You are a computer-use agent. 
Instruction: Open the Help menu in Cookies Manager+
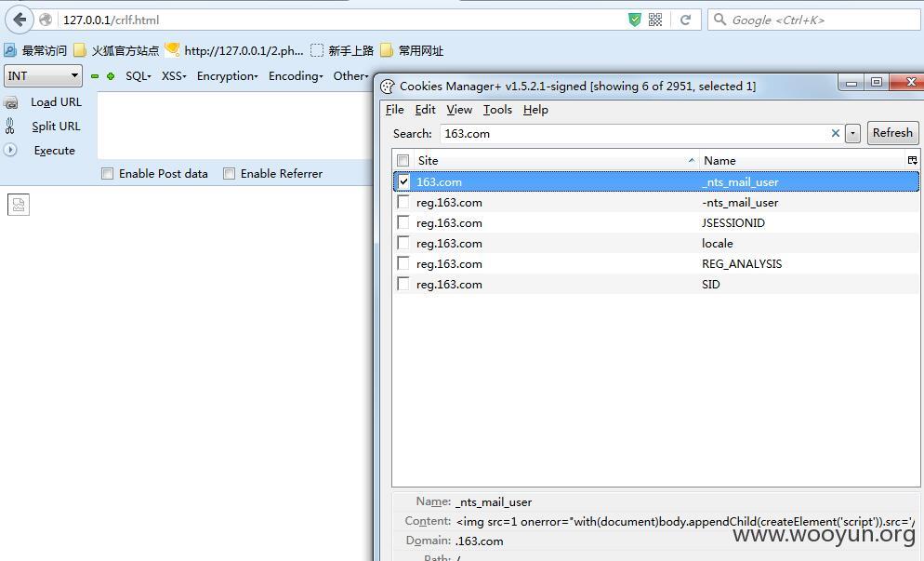point(535,110)
